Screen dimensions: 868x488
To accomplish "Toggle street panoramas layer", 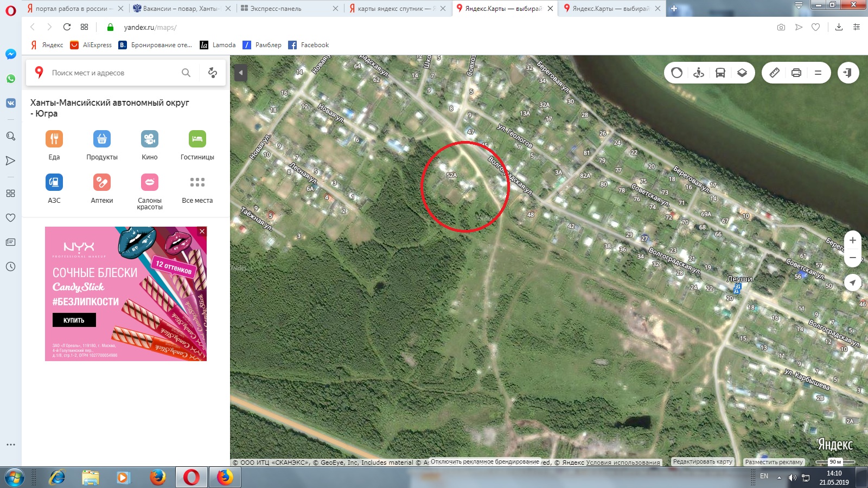I will [x=699, y=73].
